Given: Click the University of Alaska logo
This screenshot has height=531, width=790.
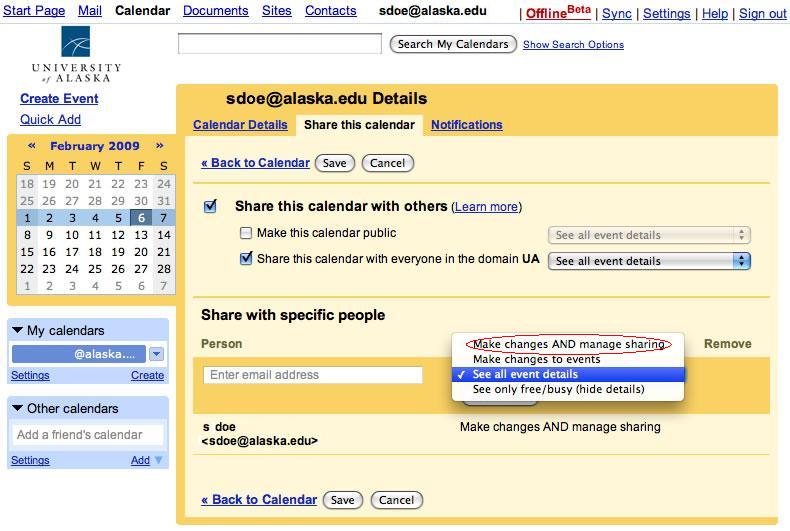Looking at the screenshot, I should tap(76, 54).
